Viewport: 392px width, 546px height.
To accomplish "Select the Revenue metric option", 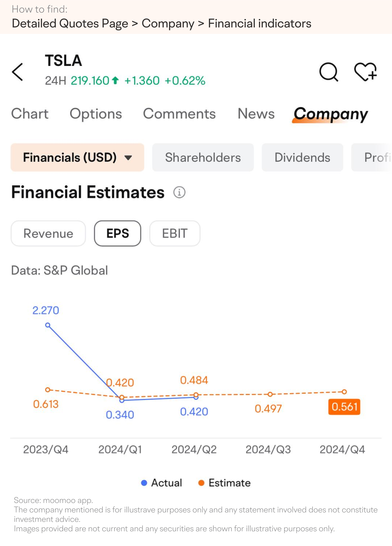I will coord(48,233).
